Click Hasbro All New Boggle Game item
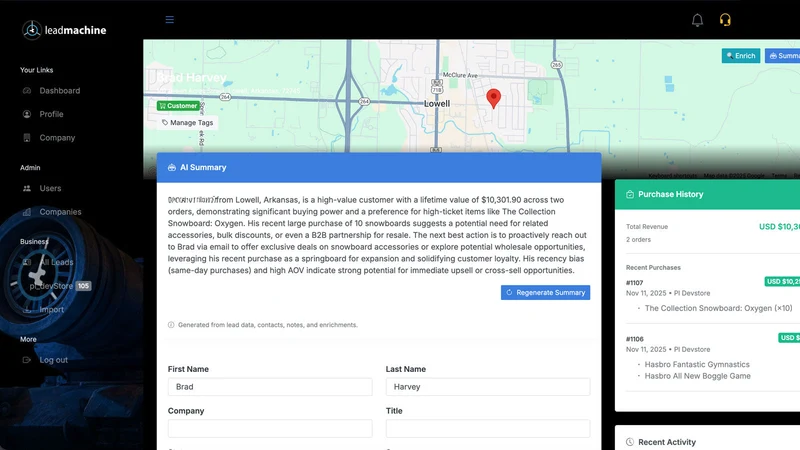 [x=697, y=376]
